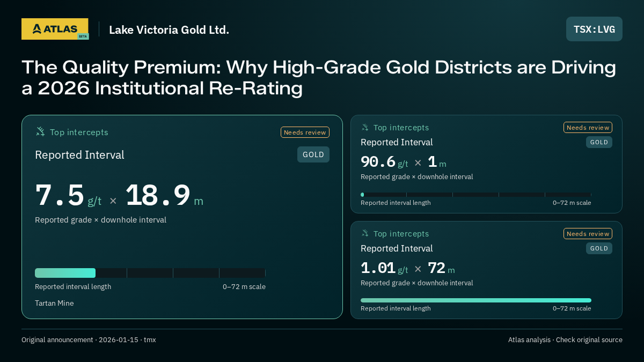Click Needs review badge in the 1.01 g/t card

click(x=588, y=234)
